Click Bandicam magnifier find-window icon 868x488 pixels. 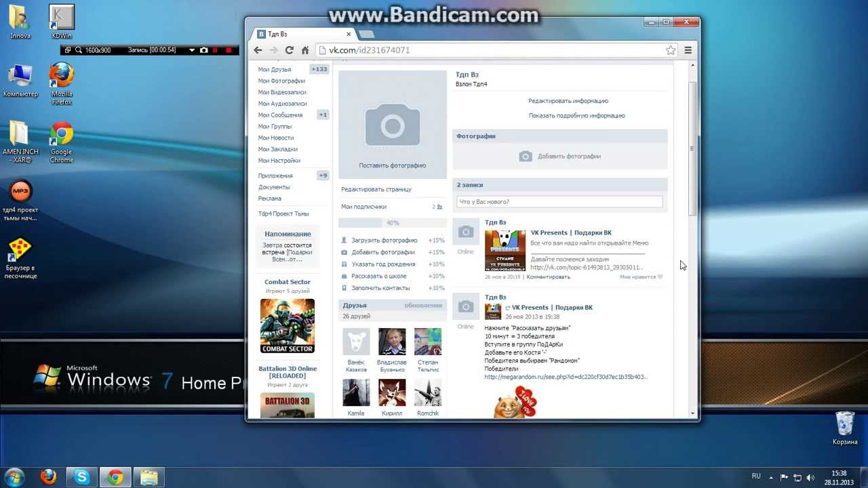(79, 50)
